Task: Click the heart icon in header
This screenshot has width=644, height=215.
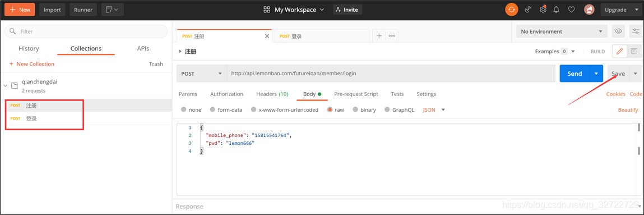Action: pyautogui.click(x=571, y=10)
